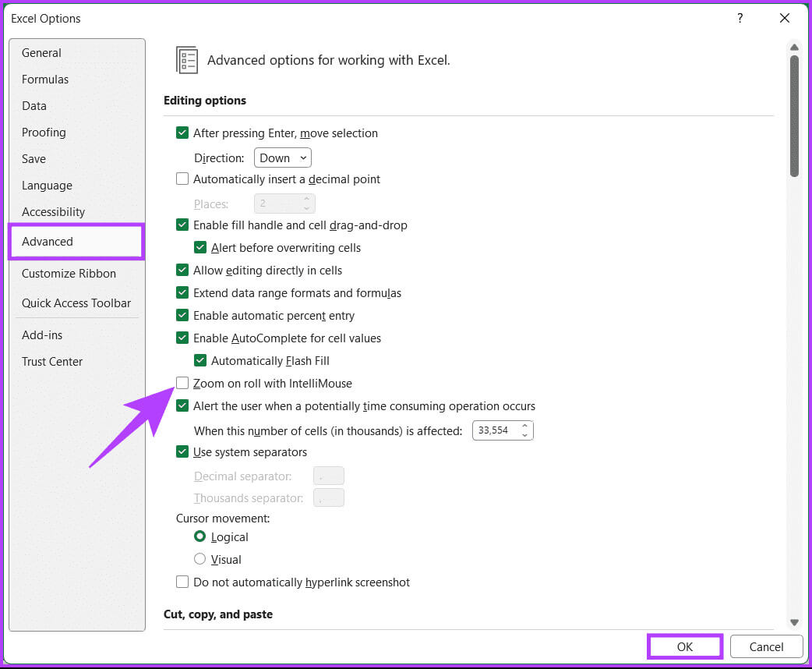Select Logical cursor movement

[200, 536]
